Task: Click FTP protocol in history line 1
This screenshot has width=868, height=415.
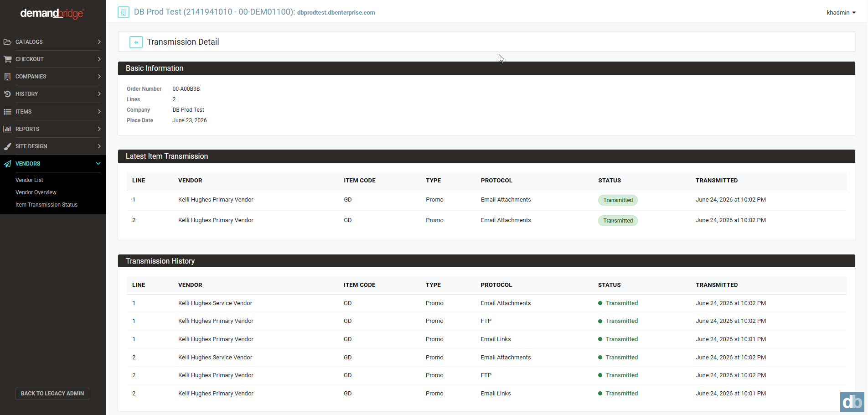Action: point(486,321)
